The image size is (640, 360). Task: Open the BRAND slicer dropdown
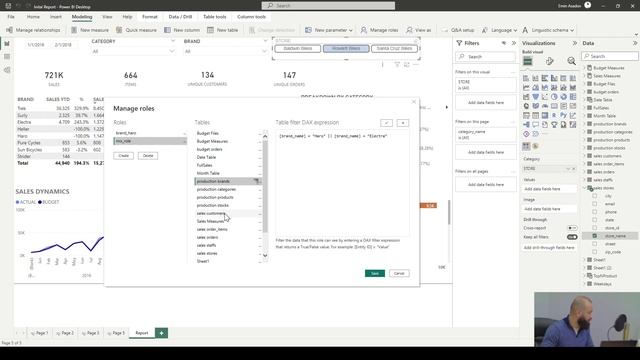[x=264, y=51]
